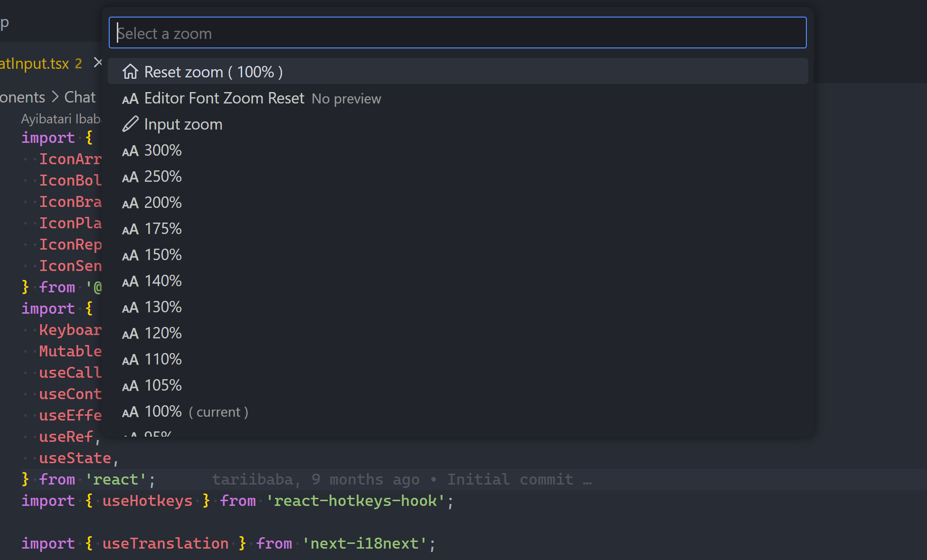Pick the 140% zoom entry
The width and height of the screenshot is (927, 560).
163,281
